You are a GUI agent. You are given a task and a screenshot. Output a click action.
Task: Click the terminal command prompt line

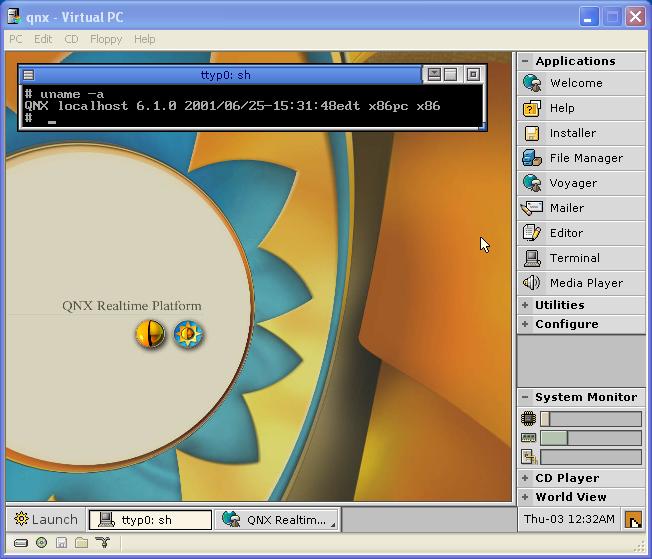tap(252, 119)
